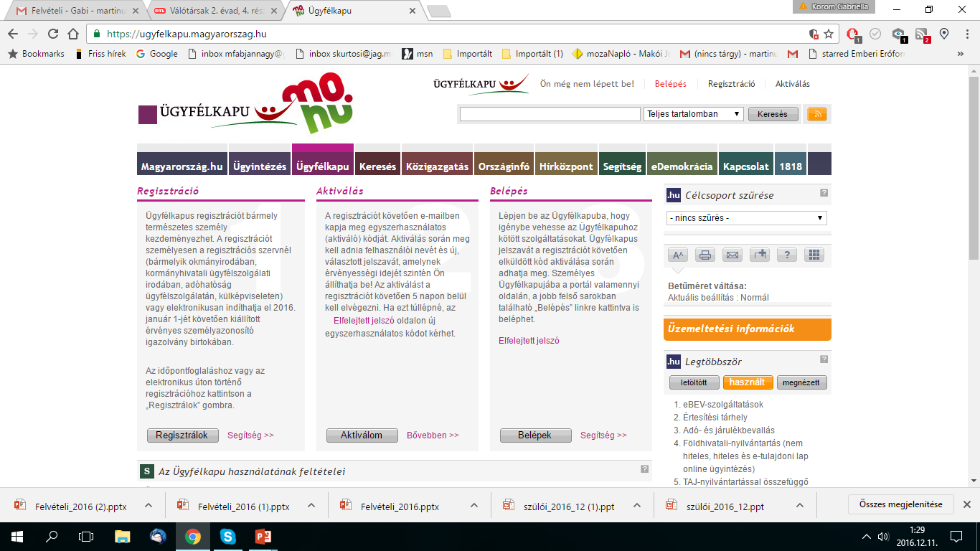Click the blocked-content shield icon in address bar
This screenshot has height=551, width=980.
pos(813,34)
